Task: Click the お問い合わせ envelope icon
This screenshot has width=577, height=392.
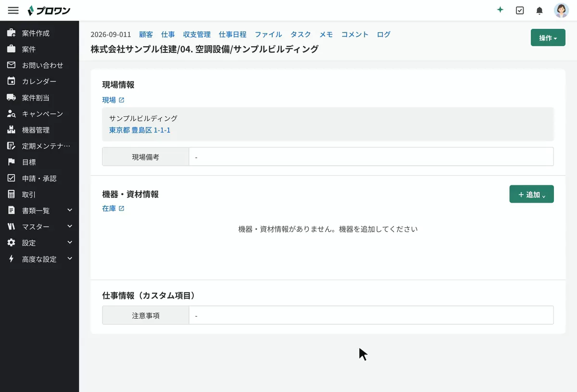Action: (12, 65)
